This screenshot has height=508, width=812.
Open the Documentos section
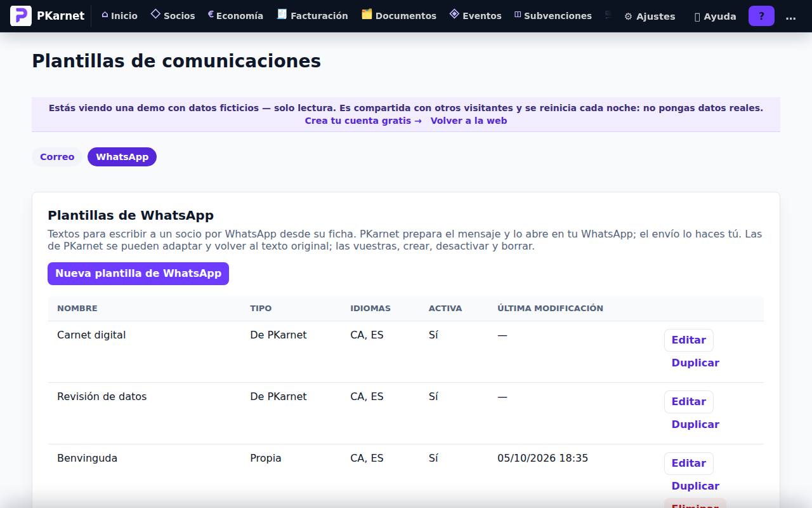pos(399,16)
